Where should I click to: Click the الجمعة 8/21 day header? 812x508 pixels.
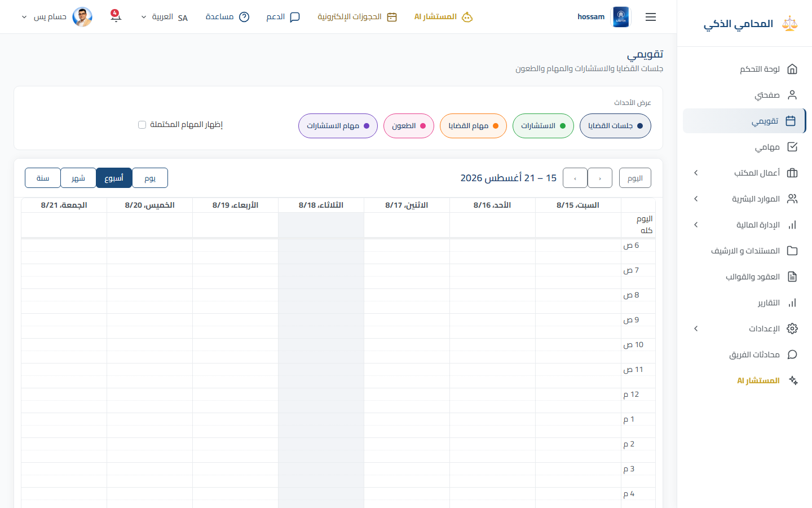tap(64, 205)
